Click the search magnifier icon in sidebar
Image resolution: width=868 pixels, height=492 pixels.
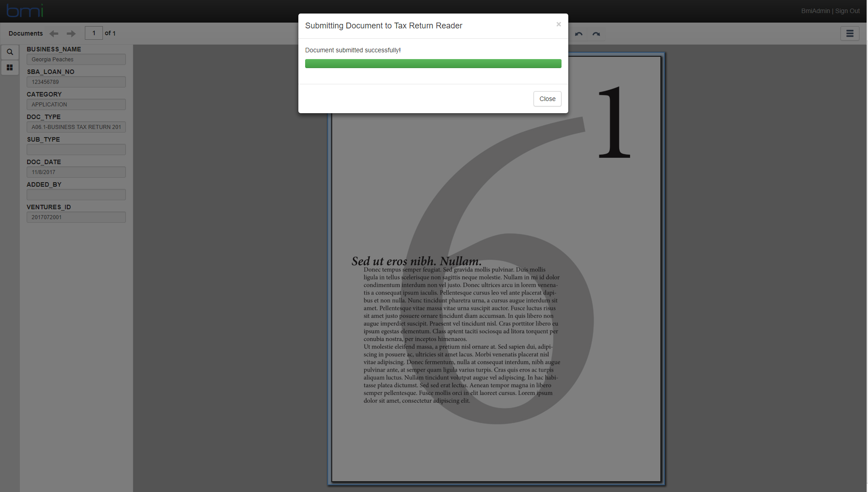[10, 52]
